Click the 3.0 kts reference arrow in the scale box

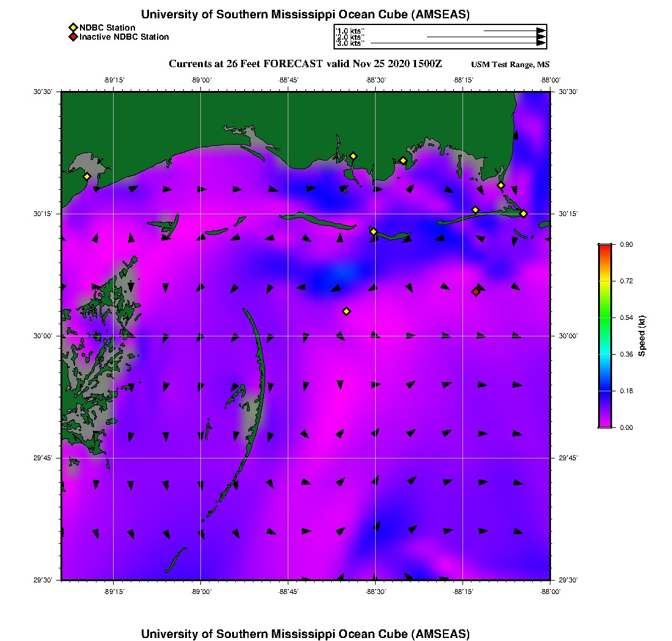point(457,43)
